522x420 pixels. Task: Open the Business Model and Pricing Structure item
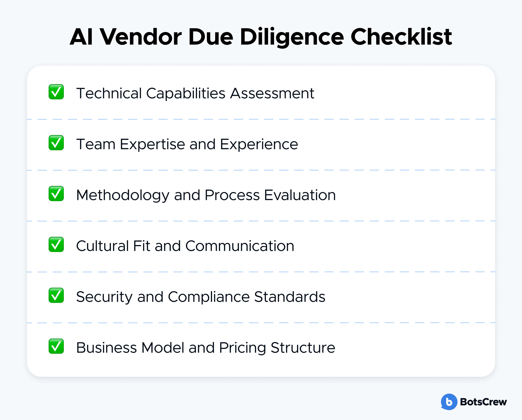pos(205,348)
